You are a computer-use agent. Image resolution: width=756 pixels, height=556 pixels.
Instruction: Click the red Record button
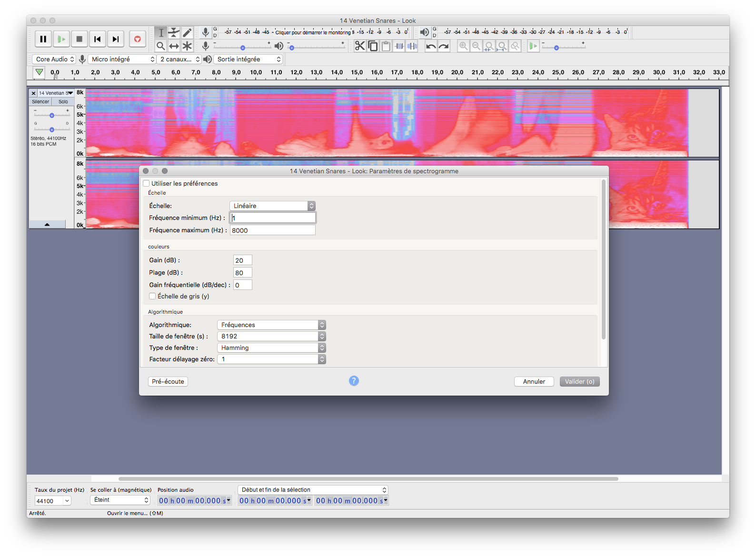pos(138,39)
